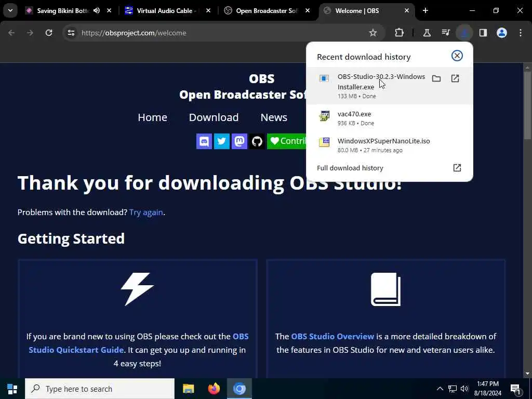Bookmark this page with the star
532x399 pixels.
pyautogui.click(x=373, y=33)
